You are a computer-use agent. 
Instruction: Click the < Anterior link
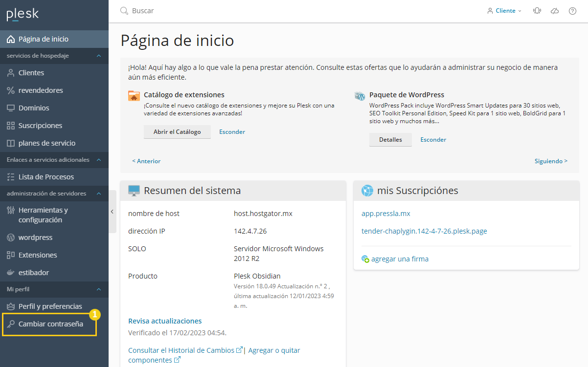(146, 161)
